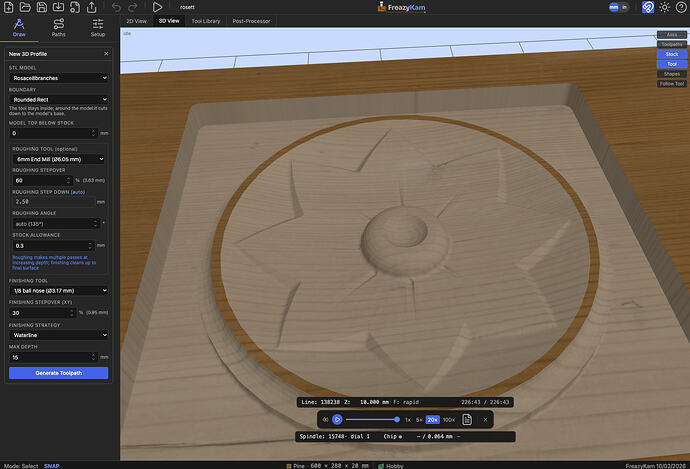
Task: Set simulation speed to 100x
Action: [x=449, y=420]
